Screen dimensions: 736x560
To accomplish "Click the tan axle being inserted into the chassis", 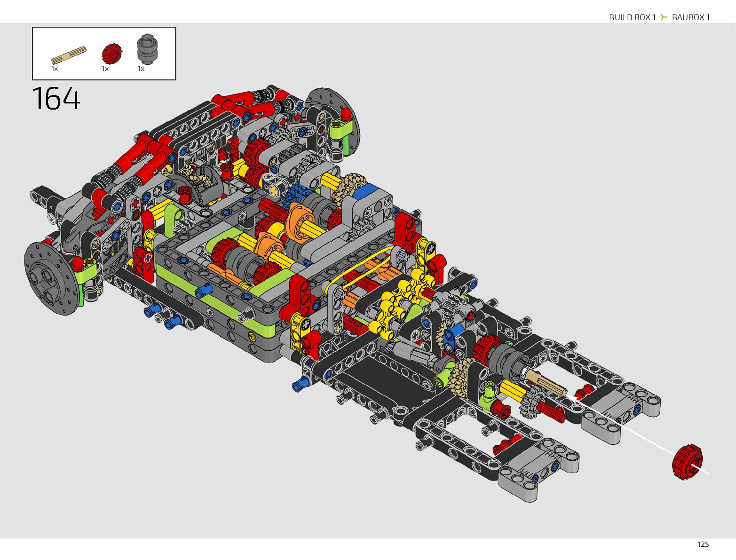I will [546, 382].
